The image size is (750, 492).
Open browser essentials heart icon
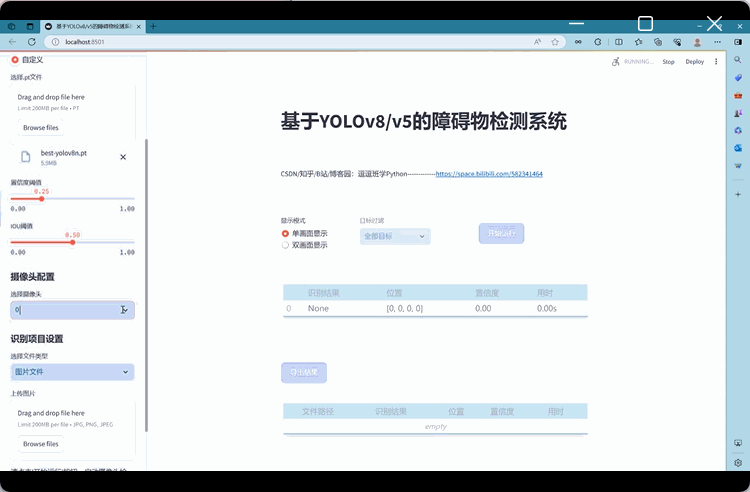(x=677, y=42)
